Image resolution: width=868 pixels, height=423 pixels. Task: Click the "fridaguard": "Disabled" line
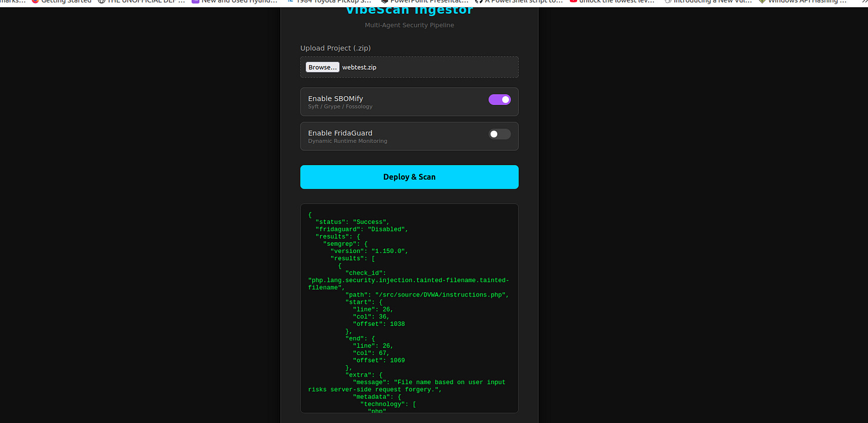(362, 229)
